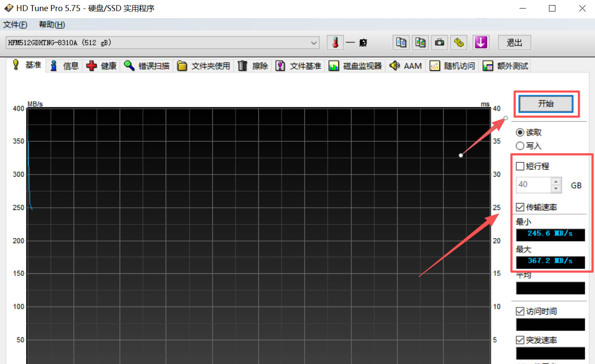Increase short stroke GB with up arrow
The height and width of the screenshot is (364, 595).
(x=556, y=181)
